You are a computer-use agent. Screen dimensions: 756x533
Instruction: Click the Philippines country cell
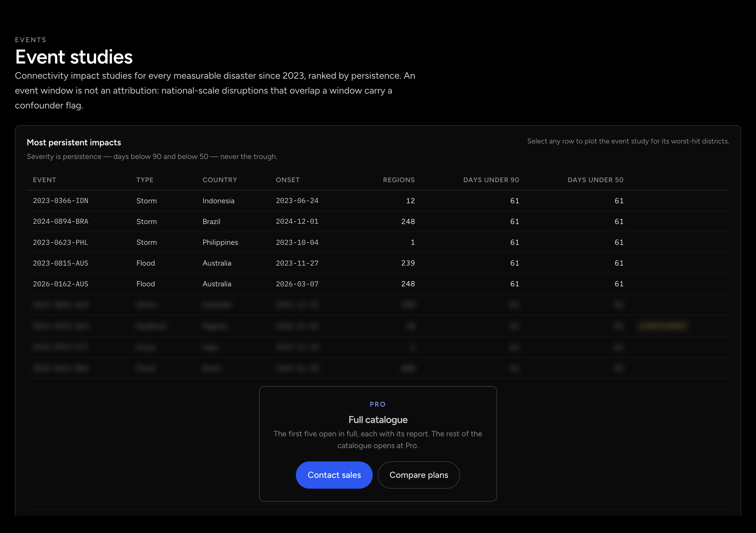pyautogui.click(x=220, y=242)
